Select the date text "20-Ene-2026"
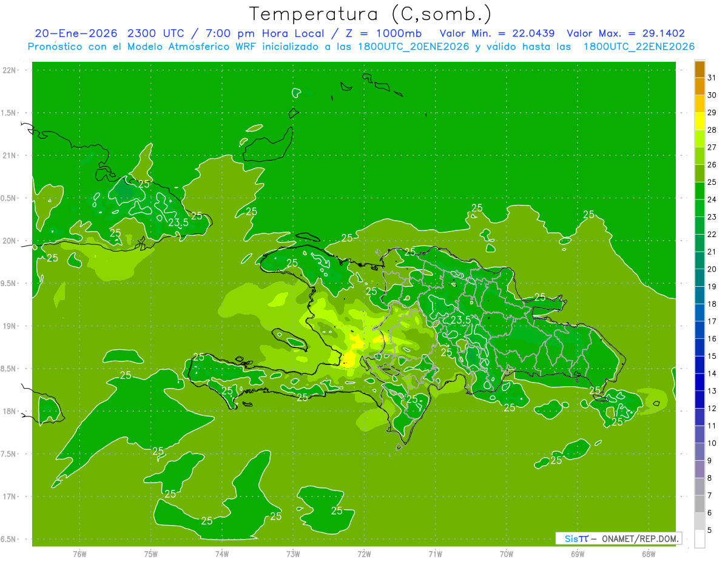Viewport: 728px width, 562px height. pos(76,33)
